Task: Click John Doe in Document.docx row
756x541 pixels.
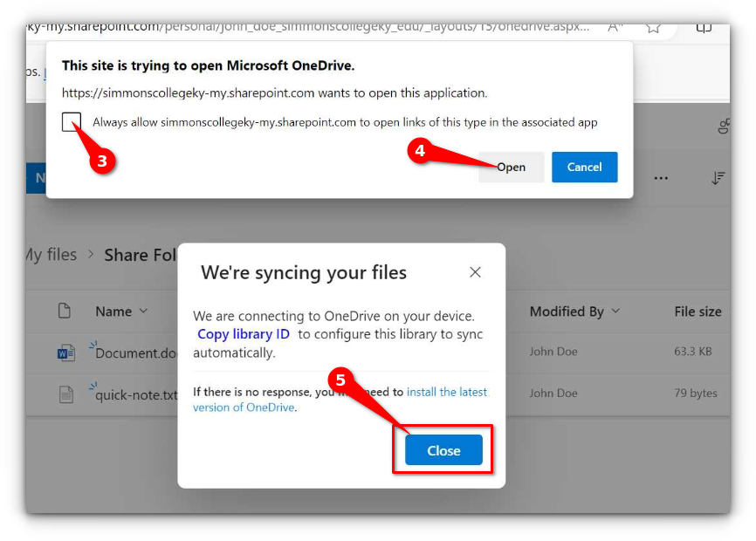Action: tap(553, 351)
